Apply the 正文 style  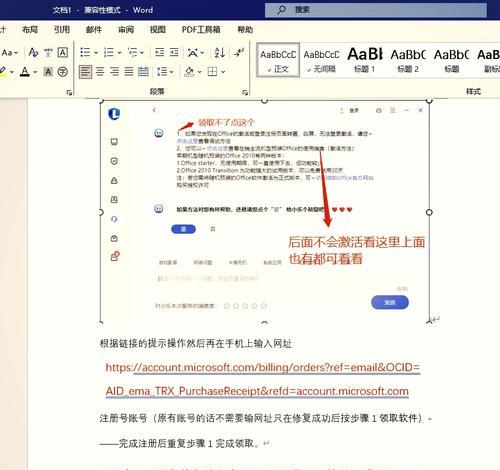click(278, 60)
